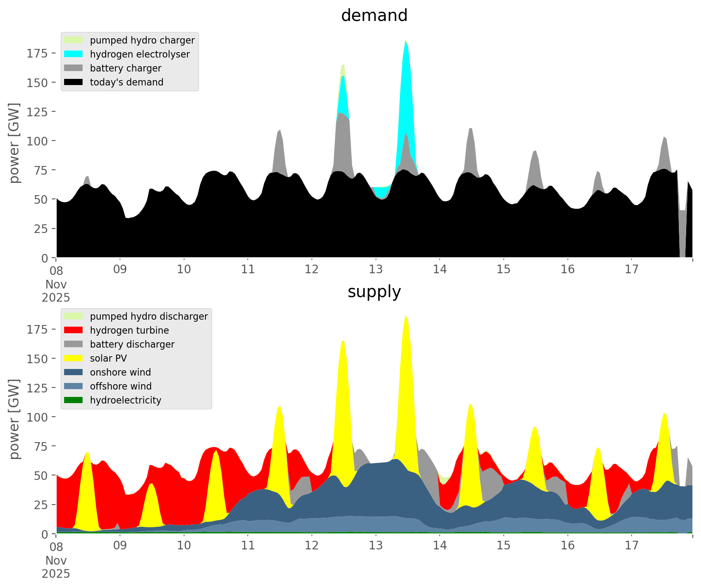Image resolution: width=701 pixels, height=588 pixels.
Task: Click the '13' date tick on demand chart
Action: pyautogui.click(x=376, y=270)
